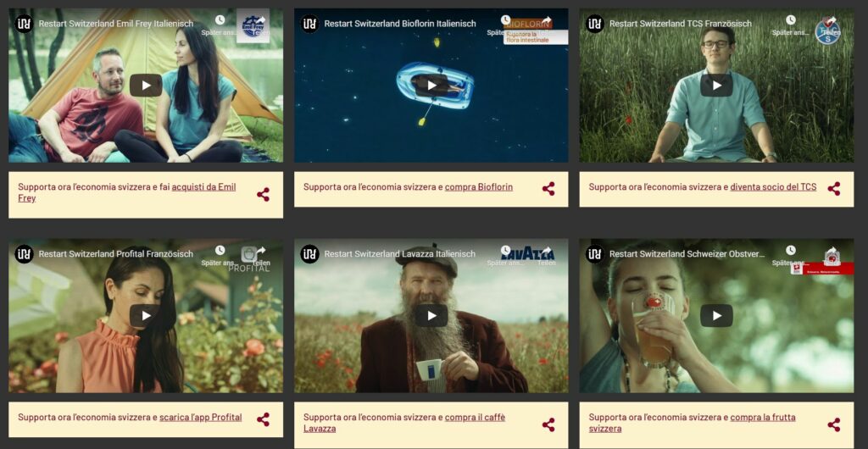Click title 'Restart Switzerland Schweizer Obstver...'
This screenshot has height=449, width=868.
point(687,254)
